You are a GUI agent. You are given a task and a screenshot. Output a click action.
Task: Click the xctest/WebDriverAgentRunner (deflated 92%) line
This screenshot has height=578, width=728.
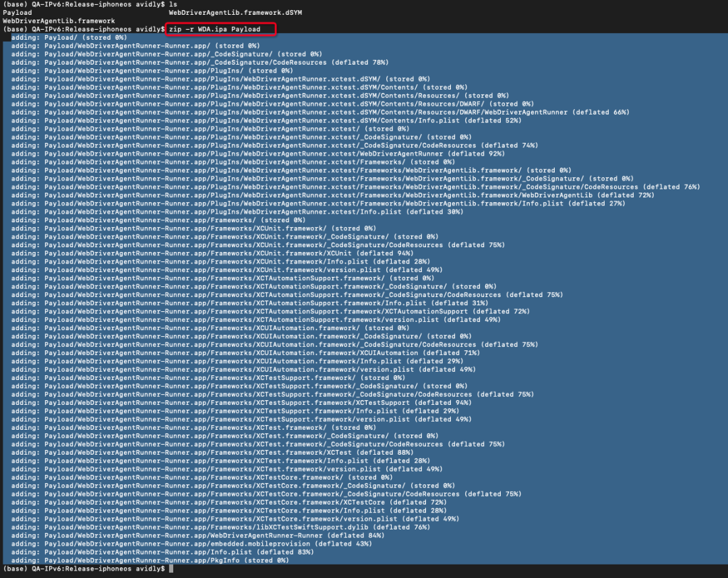(x=258, y=154)
